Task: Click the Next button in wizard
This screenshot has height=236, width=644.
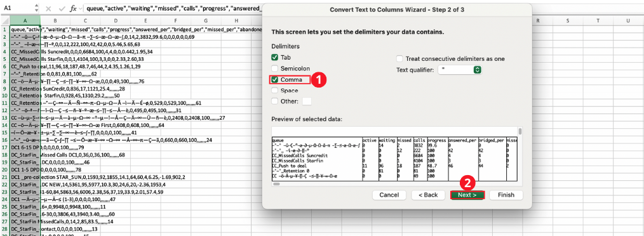Action: (x=467, y=195)
